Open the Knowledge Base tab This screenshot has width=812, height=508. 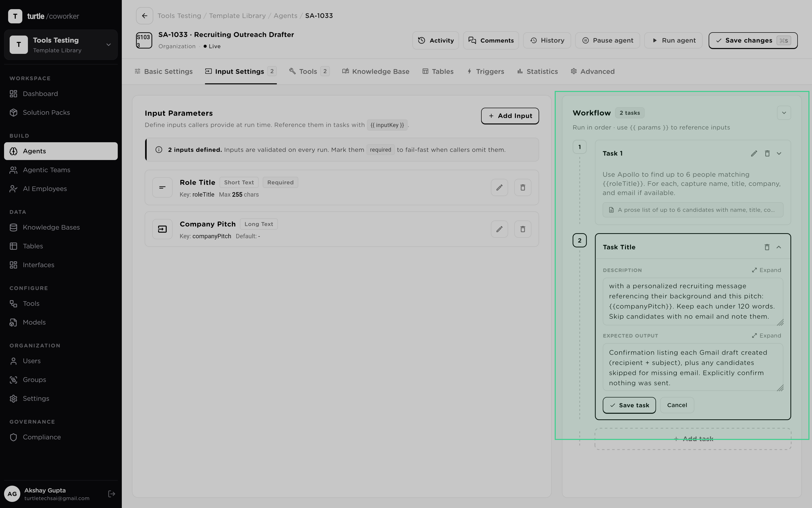point(376,72)
